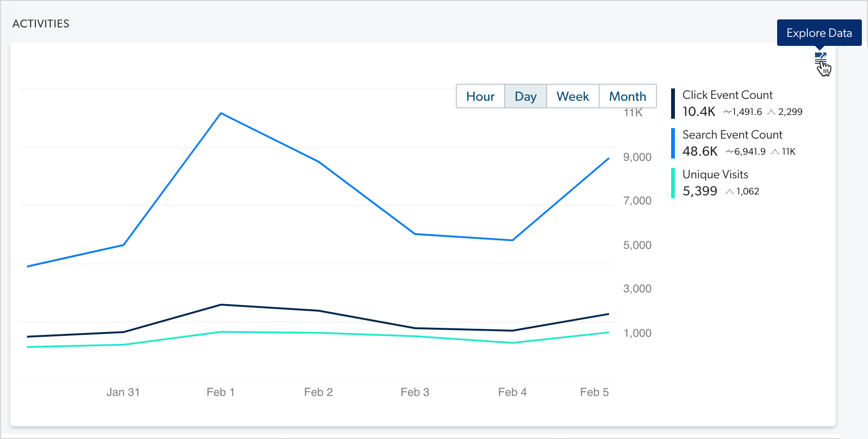Select the Week time granularity tab
Screen dimensions: 868x439
tap(573, 96)
